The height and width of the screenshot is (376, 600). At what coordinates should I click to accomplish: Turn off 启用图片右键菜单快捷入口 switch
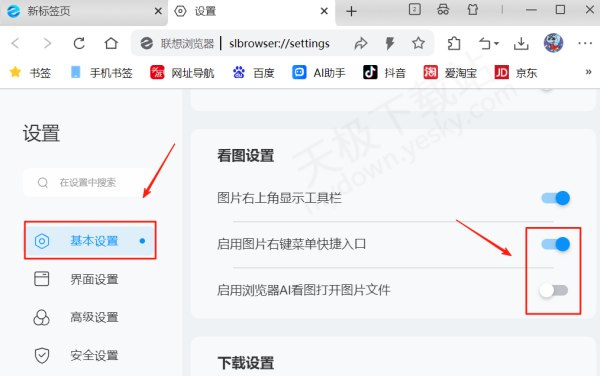556,244
